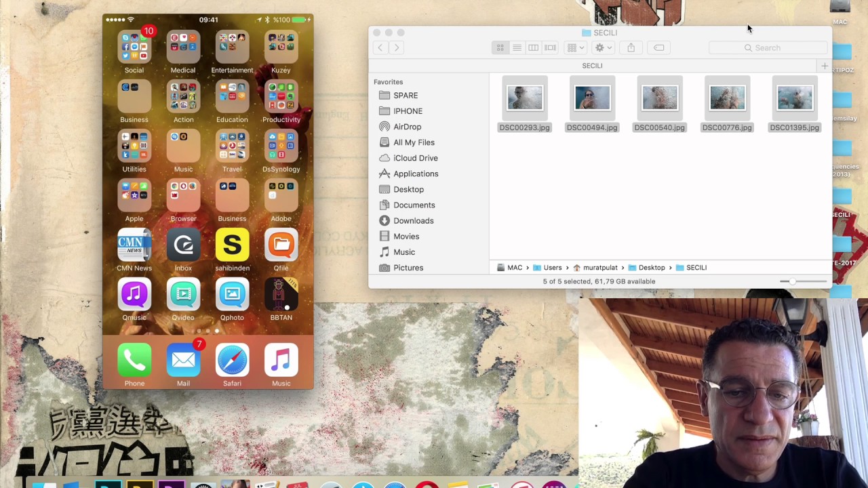Launch the Qfile app

pos(281,245)
